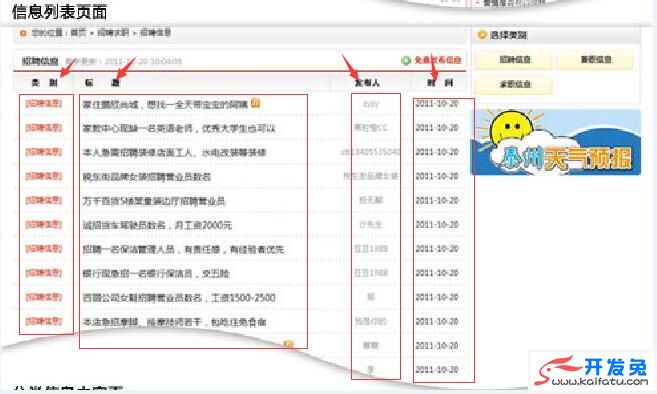Click the green icon beside 免费发布信息

pos(406,60)
